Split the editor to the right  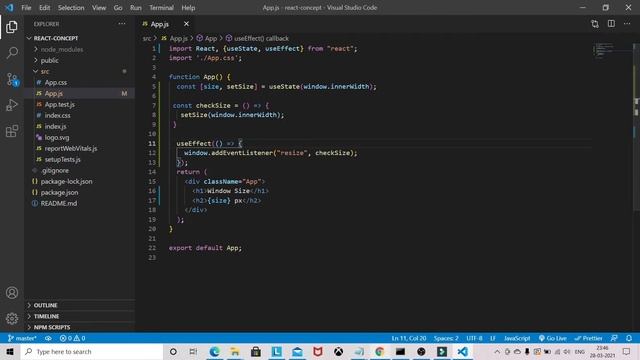[x=611, y=24]
